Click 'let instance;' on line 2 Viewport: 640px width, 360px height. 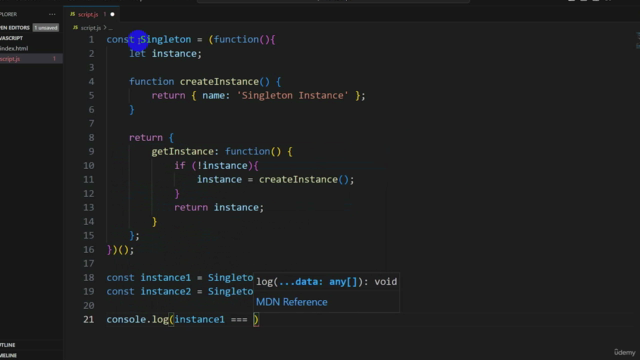coord(165,53)
